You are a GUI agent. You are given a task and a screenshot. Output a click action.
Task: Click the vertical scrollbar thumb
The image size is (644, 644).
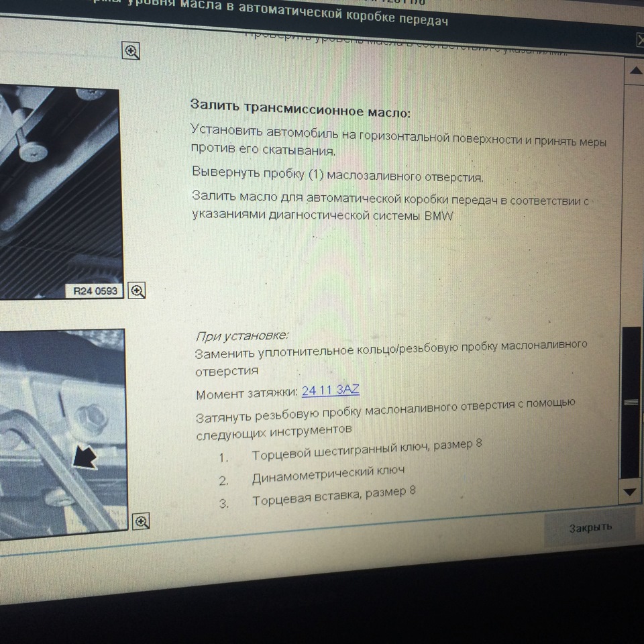pyautogui.click(x=631, y=402)
